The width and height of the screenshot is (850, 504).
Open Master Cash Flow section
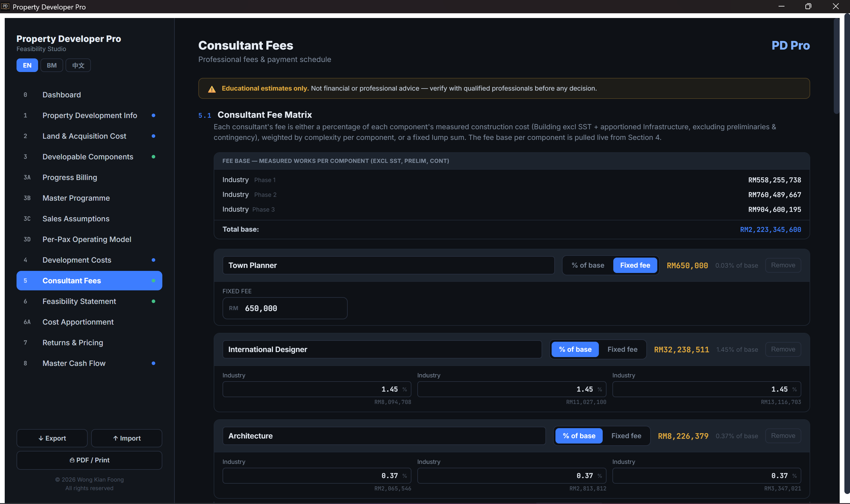tap(89, 364)
